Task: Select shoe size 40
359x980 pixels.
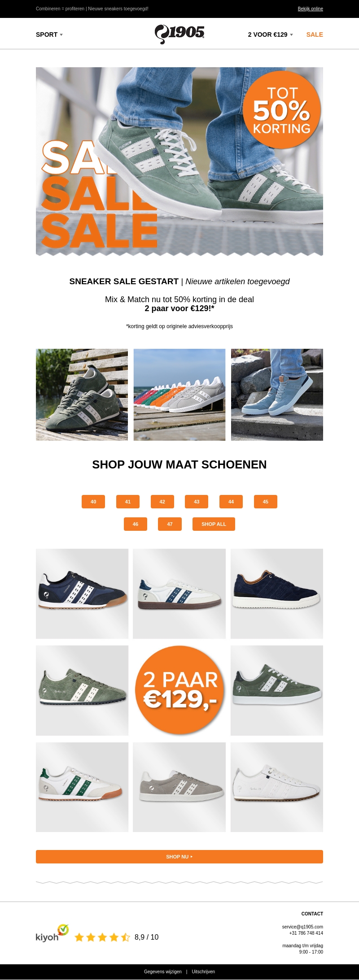Action: coord(93,502)
